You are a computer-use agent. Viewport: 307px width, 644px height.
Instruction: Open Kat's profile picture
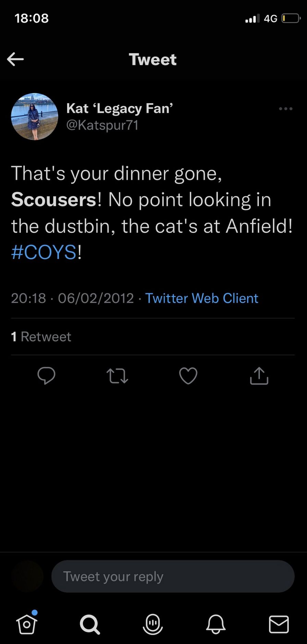click(x=35, y=117)
